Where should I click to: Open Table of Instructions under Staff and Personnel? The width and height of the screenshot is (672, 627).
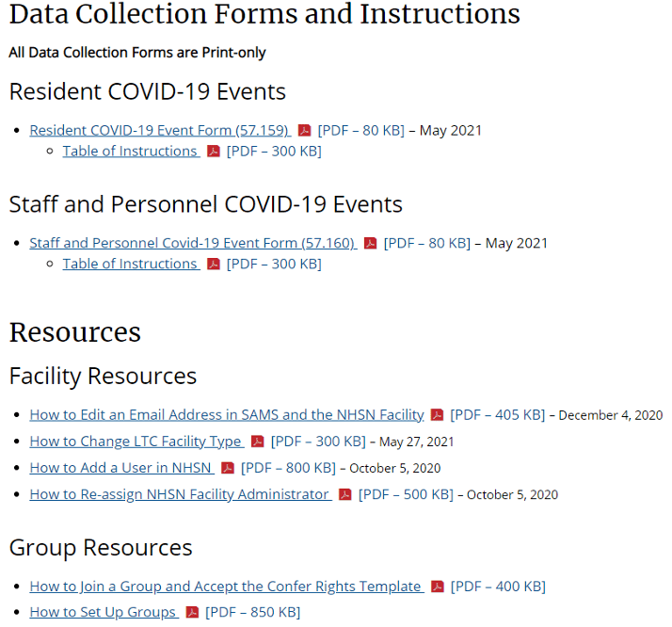click(x=130, y=265)
